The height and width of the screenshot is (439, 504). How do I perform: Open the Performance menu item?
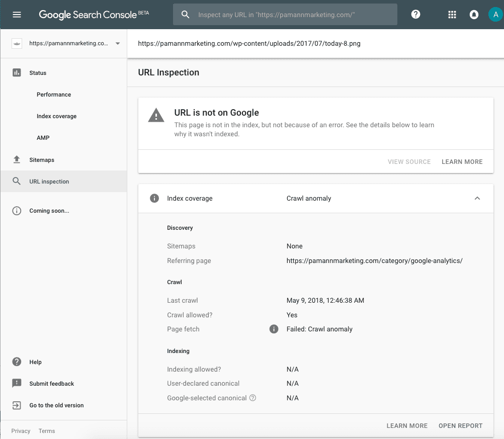pos(54,95)
